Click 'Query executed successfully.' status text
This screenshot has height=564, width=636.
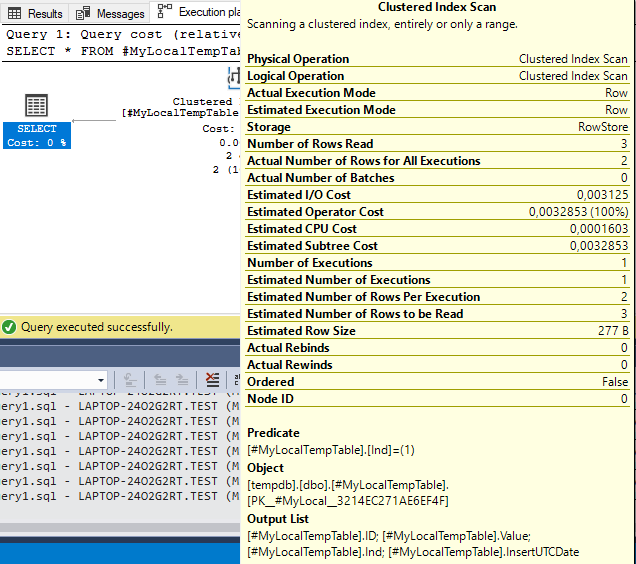(97, 327)
